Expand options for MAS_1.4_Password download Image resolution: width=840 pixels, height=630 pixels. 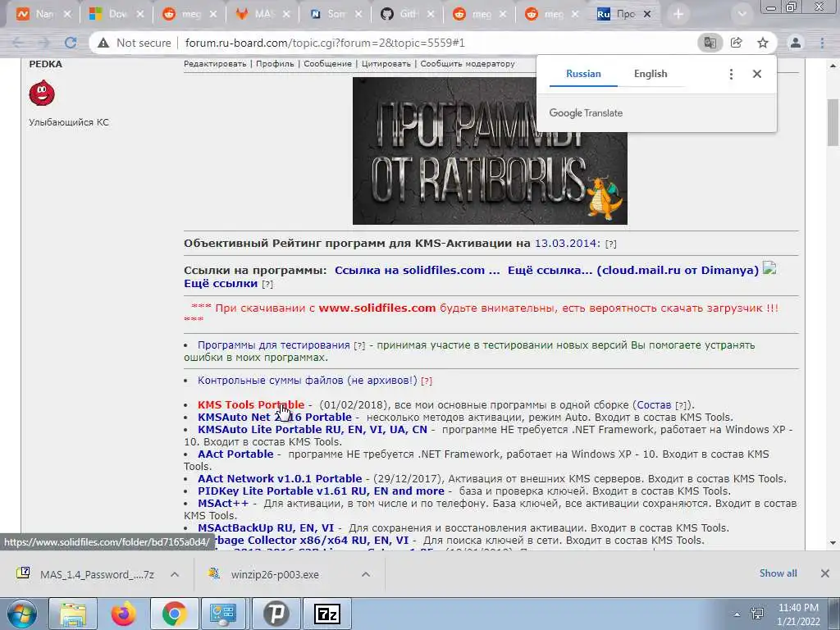pos(175,574)
